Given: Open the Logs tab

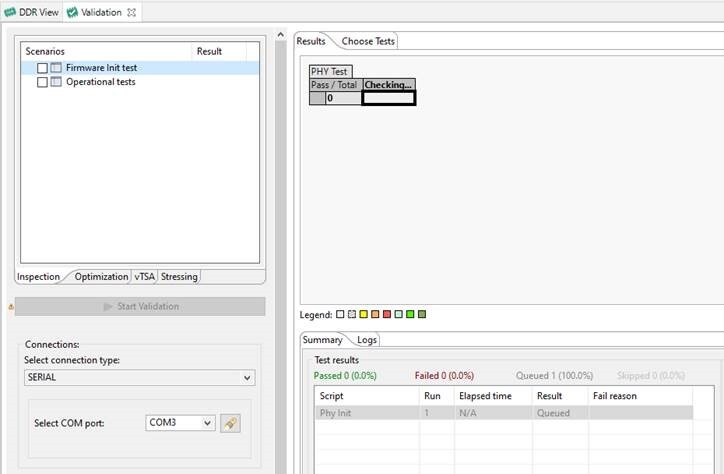Looking at the screenshot, I should [367, 340].
